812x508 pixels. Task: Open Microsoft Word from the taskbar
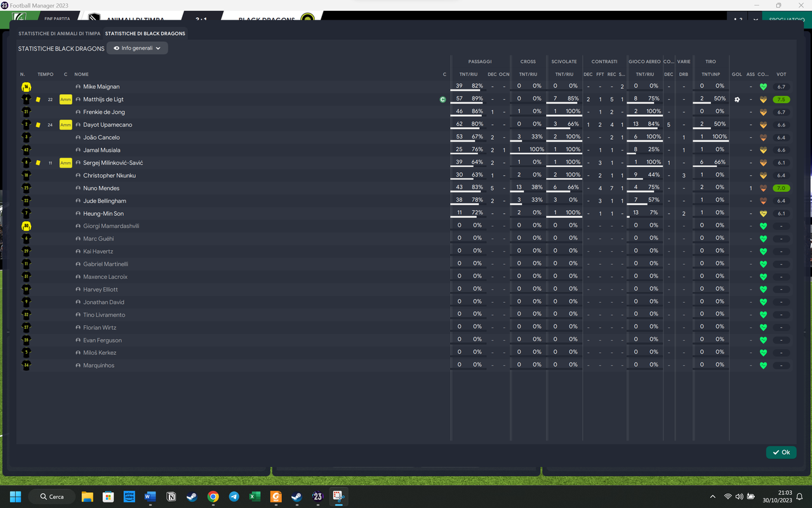pyautogui.click(x=150, y=497)
